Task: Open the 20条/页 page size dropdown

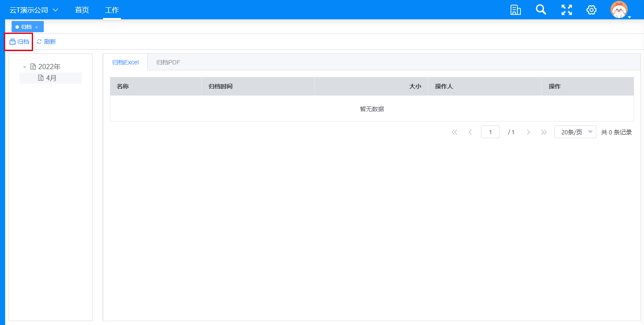Action: pos(575,132)
